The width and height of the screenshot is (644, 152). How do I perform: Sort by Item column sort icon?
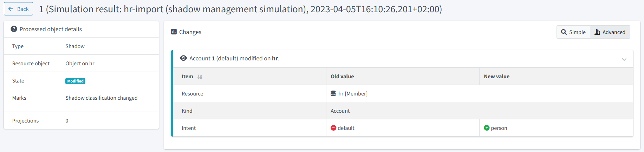point(200,77)
